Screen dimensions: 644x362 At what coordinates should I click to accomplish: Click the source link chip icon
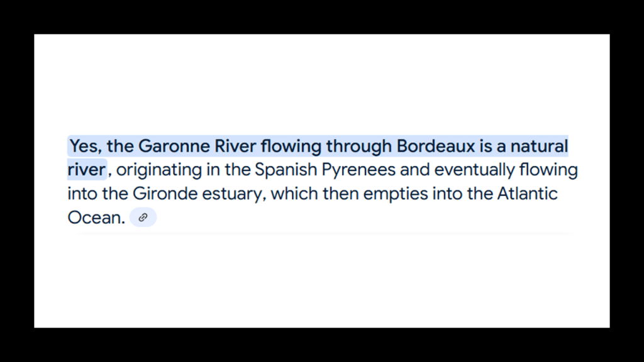click(x=143, y=217)
